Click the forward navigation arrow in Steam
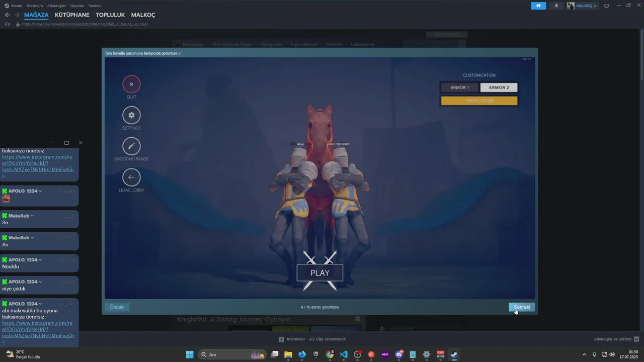This screenshot has height=362, width=644. 17,15
